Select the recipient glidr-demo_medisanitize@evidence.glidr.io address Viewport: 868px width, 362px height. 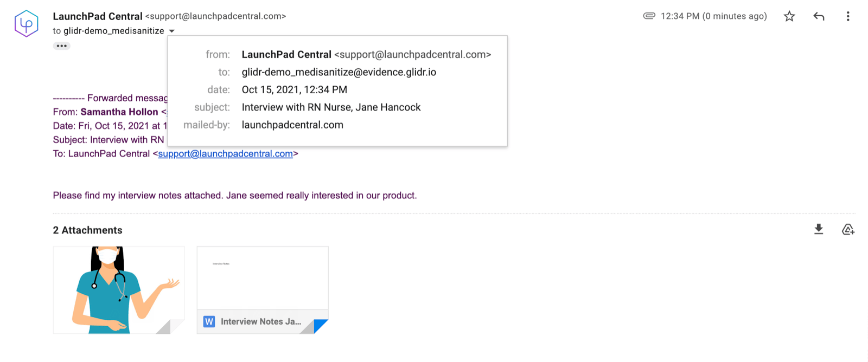[339, 72]
